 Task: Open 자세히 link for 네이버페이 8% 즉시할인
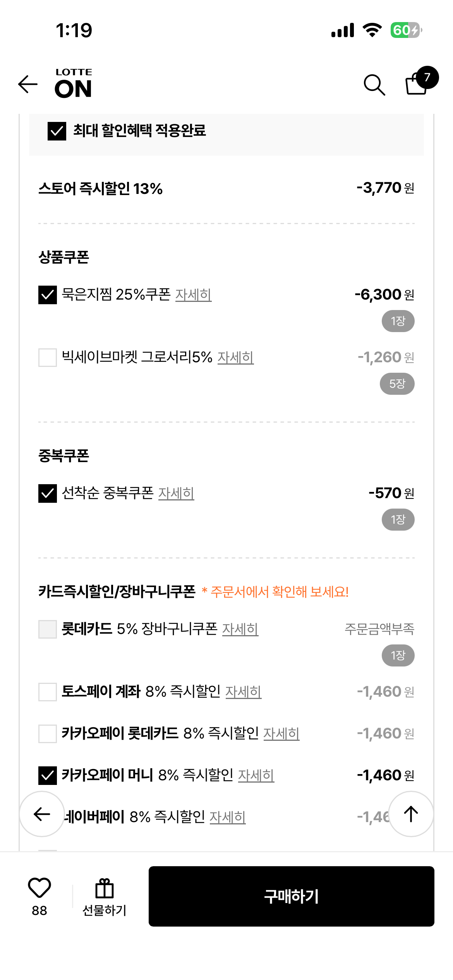tap(228, 817)
